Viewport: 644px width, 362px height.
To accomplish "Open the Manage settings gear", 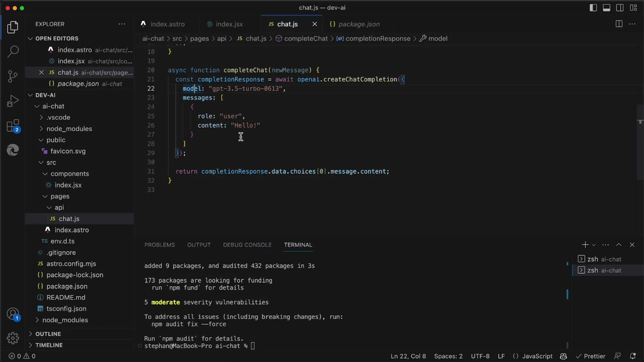I will 13,338.
